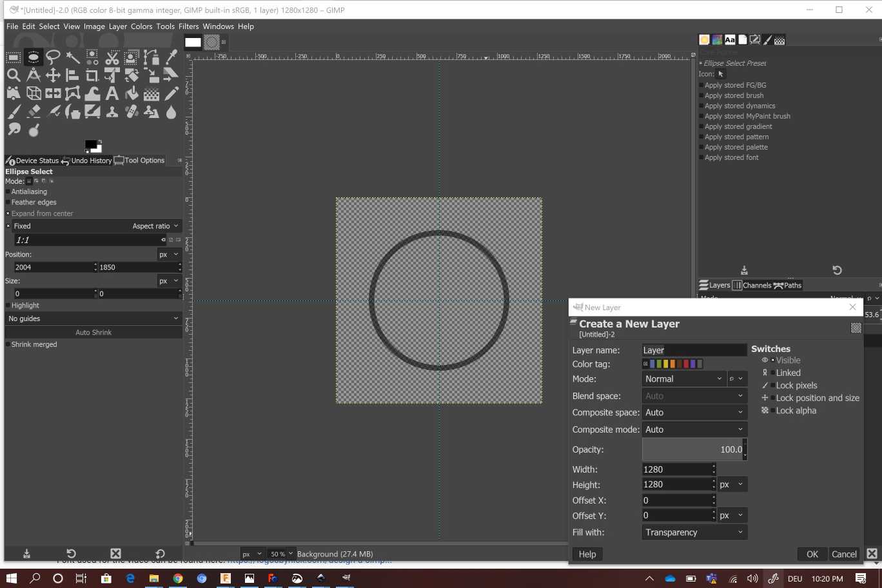Image resolution: width=882 pixels, height=588 pixels.
Task: Cancel the New Layer dialog
Action: [x=844, y=554]
